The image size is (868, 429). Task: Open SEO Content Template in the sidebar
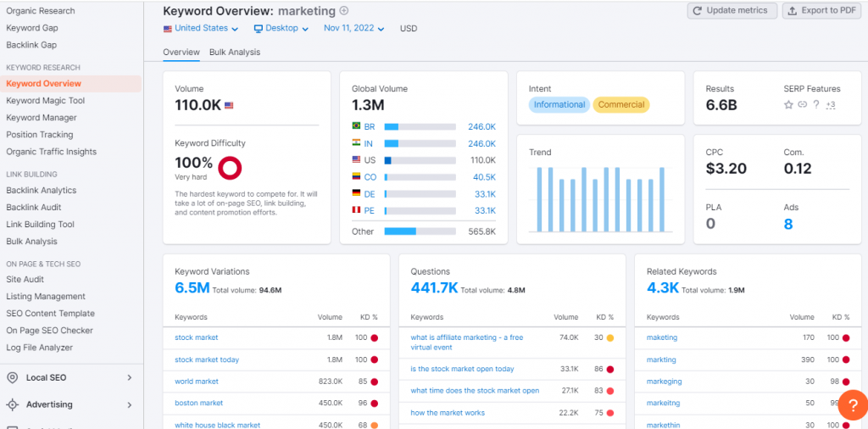click(50, 314)
